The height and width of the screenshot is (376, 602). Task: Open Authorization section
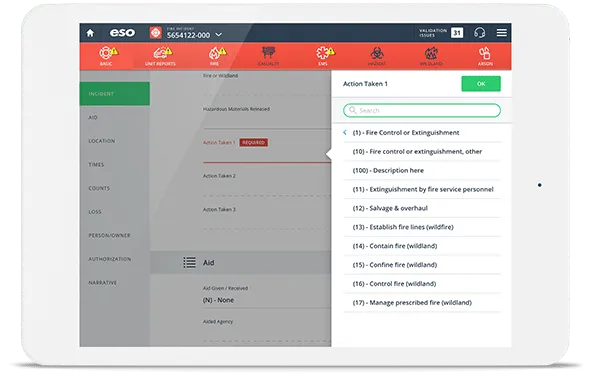coord(115,259)
